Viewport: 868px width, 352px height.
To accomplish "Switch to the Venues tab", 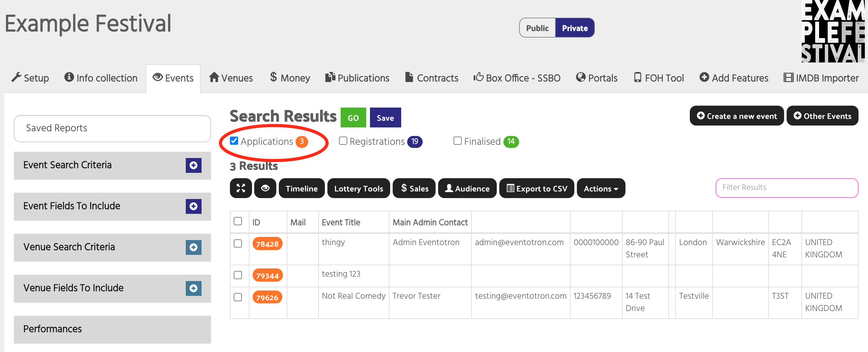I will coord(231,78).
